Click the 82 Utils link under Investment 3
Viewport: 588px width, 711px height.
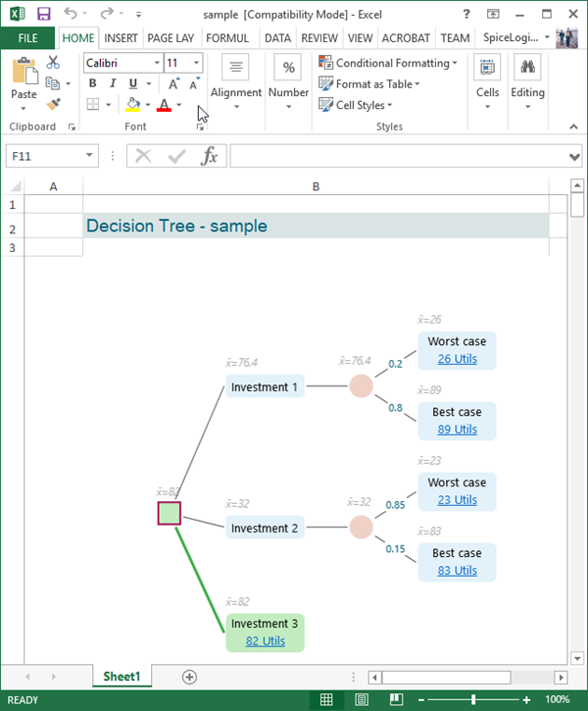click(265, 640)
